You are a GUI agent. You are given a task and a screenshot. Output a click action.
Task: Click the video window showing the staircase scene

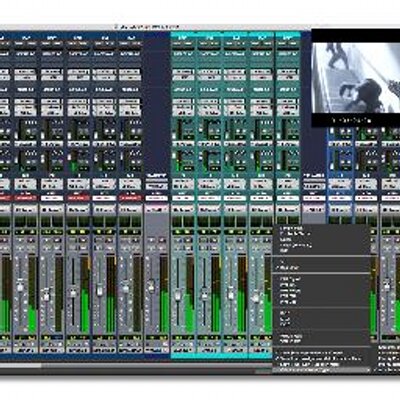tap(355, 78)
